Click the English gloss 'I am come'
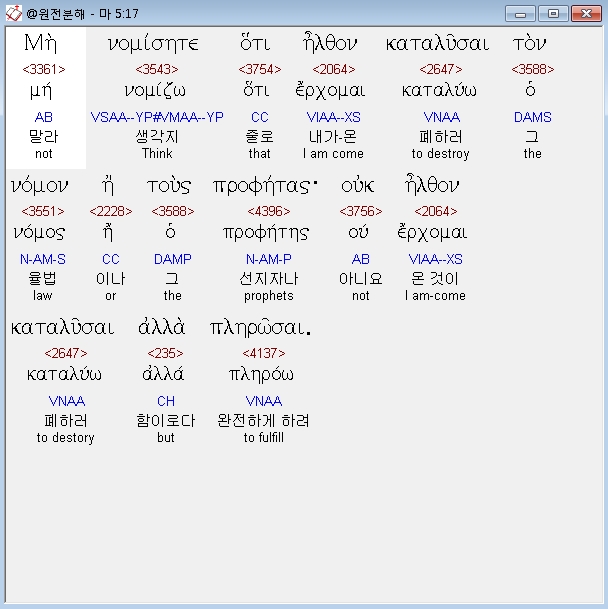 [x=333, y=154]
